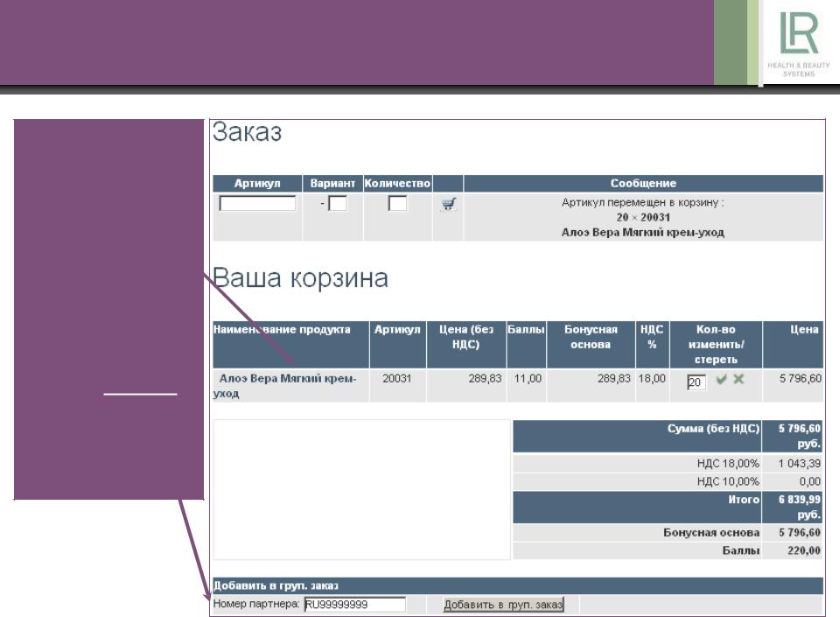The height and width of the screenshot is (617, 840).
Task: Select the НДС 18,00% amount 1 043,39
Action: 799,463
